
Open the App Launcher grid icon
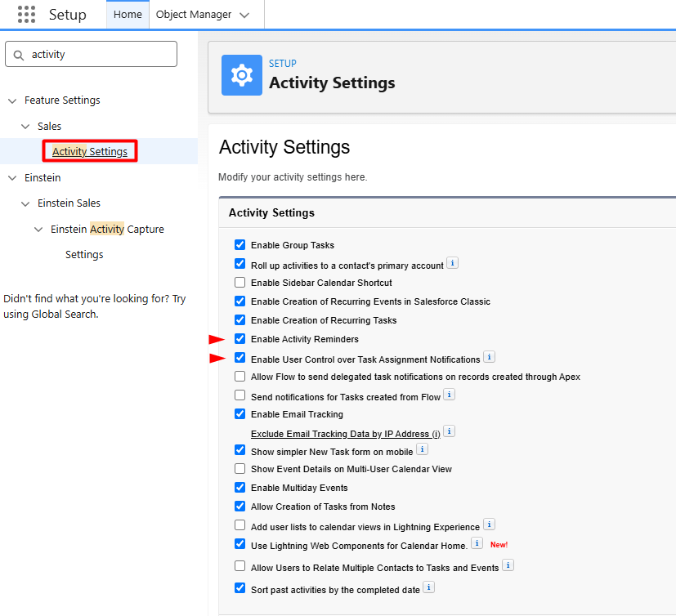tap(26, 14)
